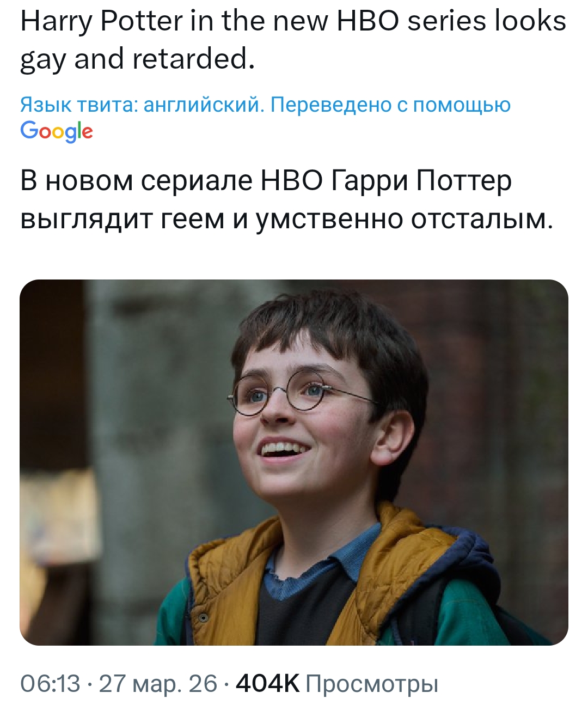Click the Google logo
The height and width of the screenshot is (717, 588).
[x=57, y=131]
